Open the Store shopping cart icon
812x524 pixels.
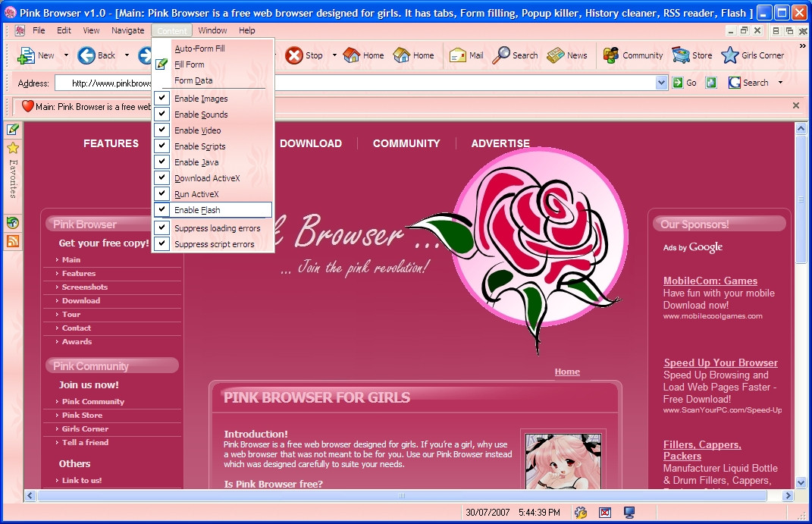click(681, 55)
